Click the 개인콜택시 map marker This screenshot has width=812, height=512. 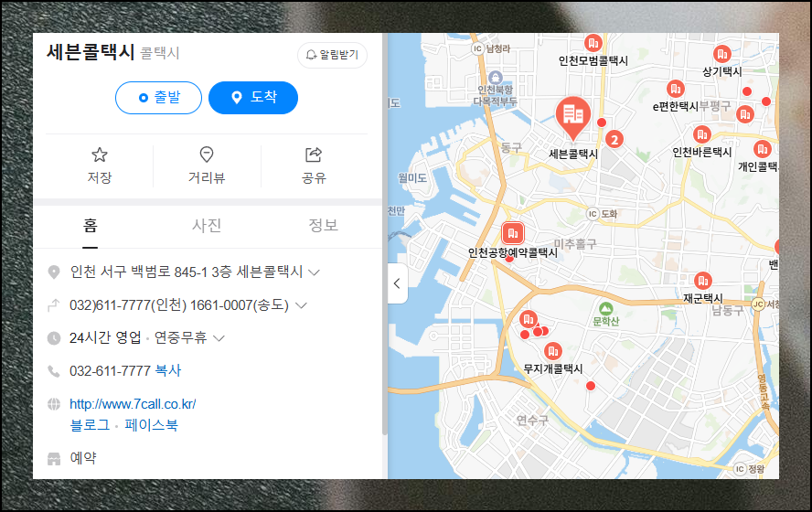pos(763,149)
